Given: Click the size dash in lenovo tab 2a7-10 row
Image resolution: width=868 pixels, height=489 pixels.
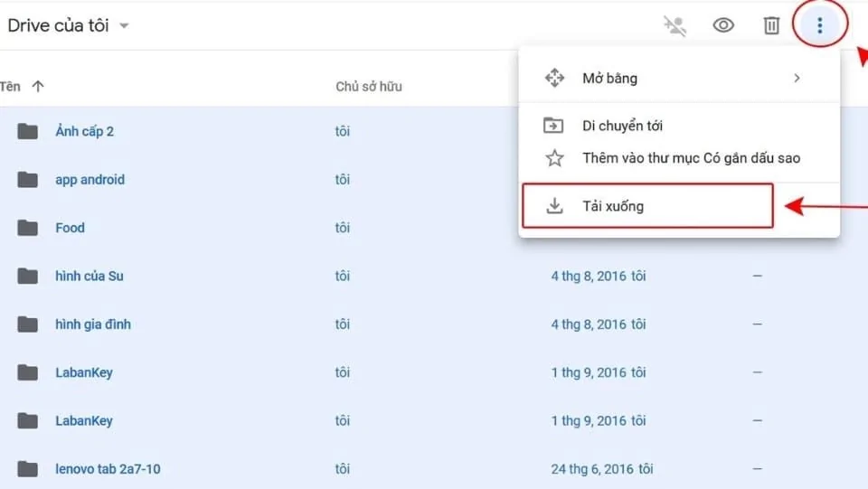Looking at the screenshot, I should coord(758,468).
